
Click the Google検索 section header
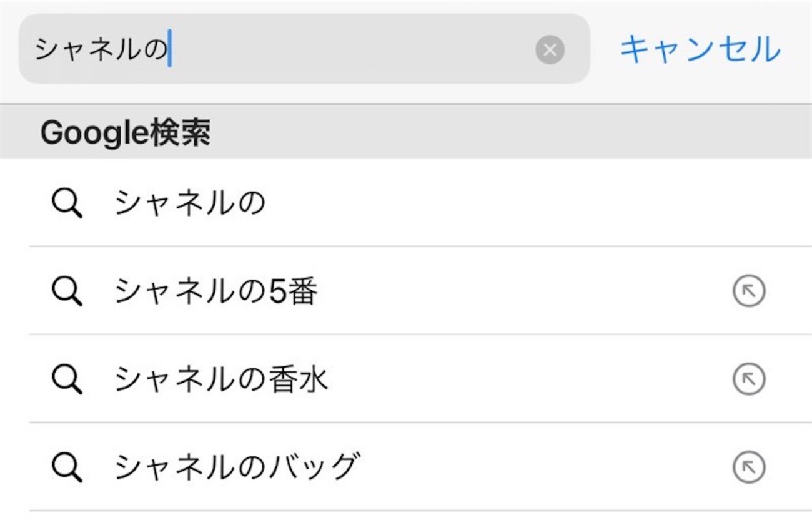tap(125, 132)
